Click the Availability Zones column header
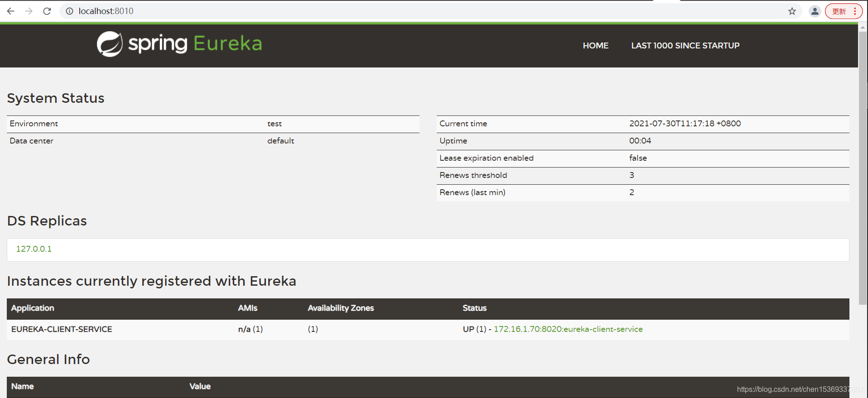The height and width of the screenshot is (398, 868). tap(341, 308)
